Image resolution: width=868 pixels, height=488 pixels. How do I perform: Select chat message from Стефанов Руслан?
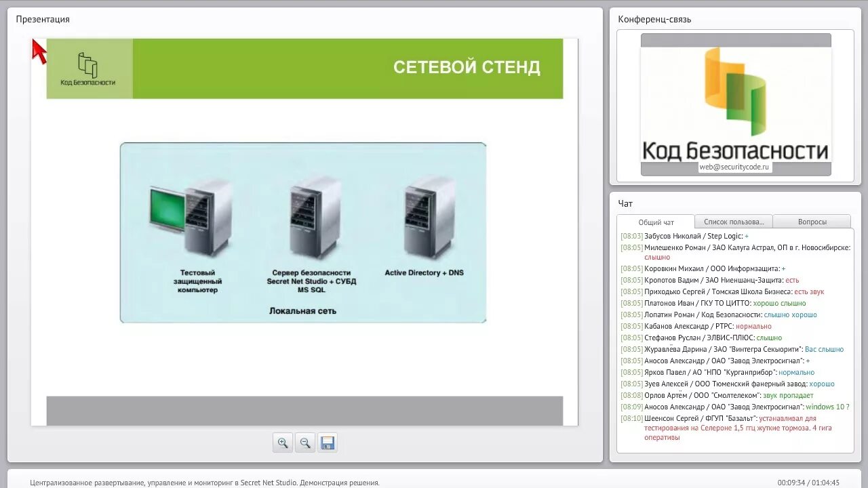coord(701,338)
